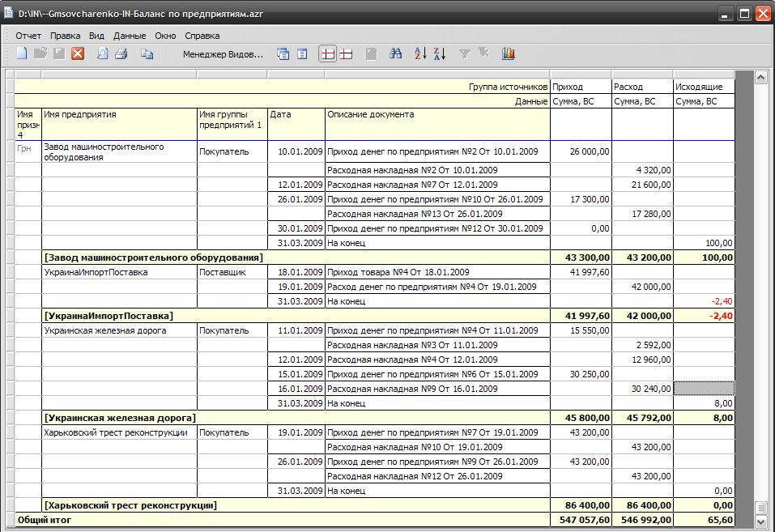Click the grayed save icon
Image resolution: width=775 pixels, height=532 pixels.
point(59,53)
